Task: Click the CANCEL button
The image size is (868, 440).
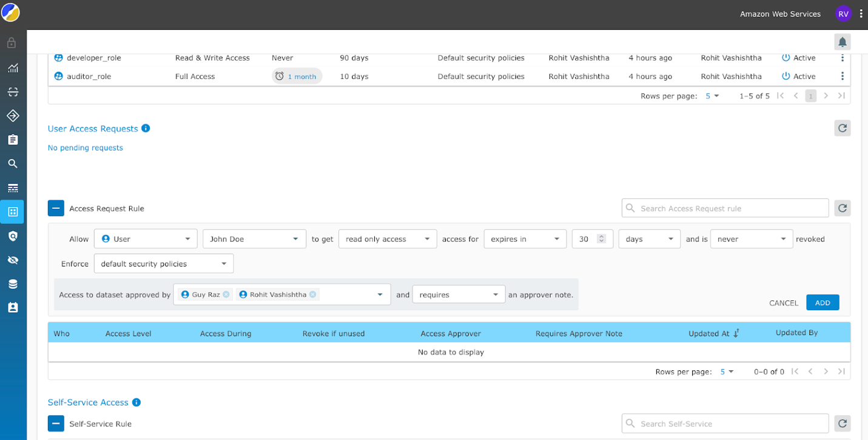Action: [784, 303]
